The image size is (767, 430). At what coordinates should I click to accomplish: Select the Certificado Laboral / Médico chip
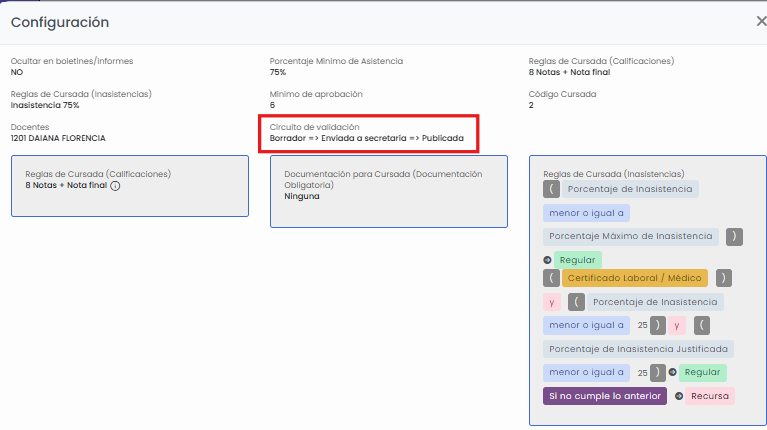coord(634,278)
